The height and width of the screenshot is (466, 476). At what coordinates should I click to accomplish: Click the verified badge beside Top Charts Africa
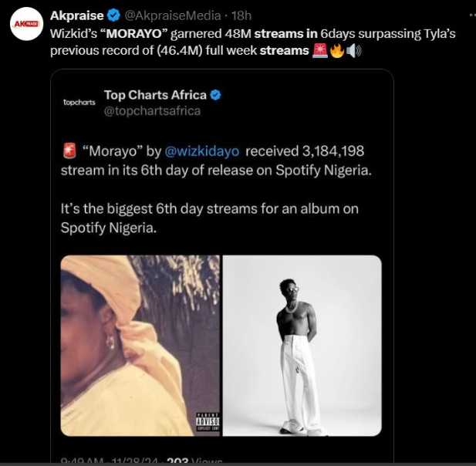point(217,95)
